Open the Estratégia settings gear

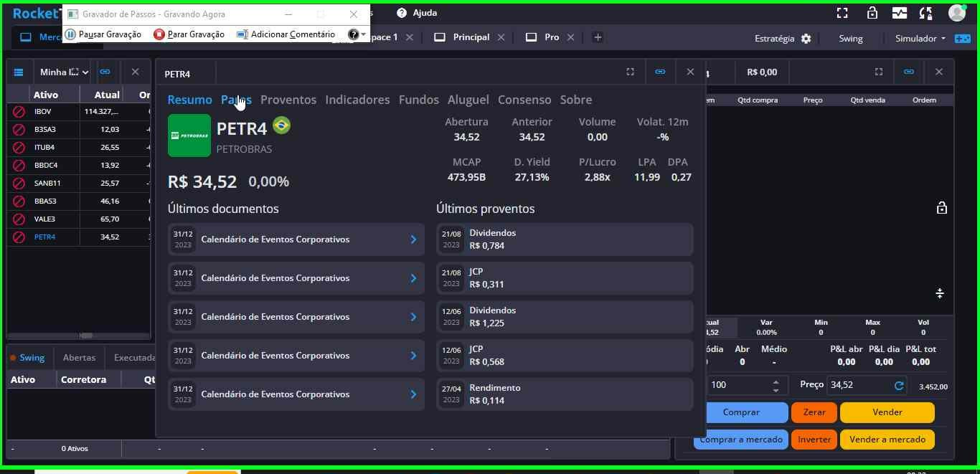[806, 39]
